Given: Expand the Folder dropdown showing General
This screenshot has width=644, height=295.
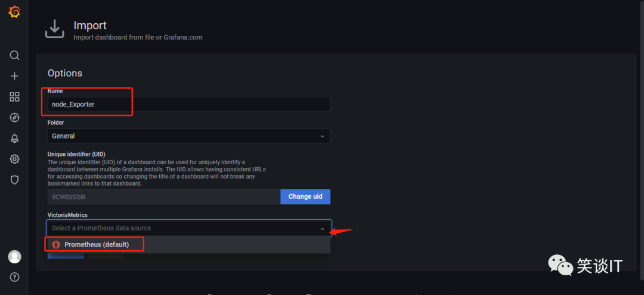Looking at the screenshot, I should [x=189, y=136].
